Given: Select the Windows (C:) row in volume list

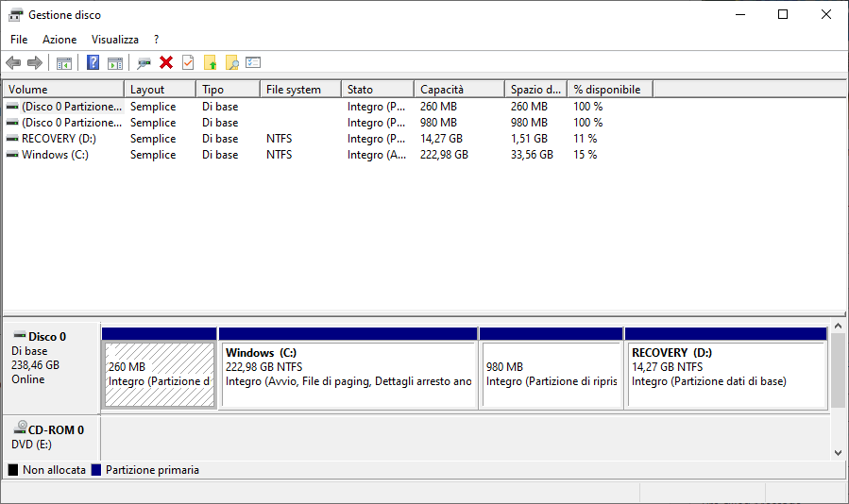Looking at the screenshot, I should coord(329,155).
